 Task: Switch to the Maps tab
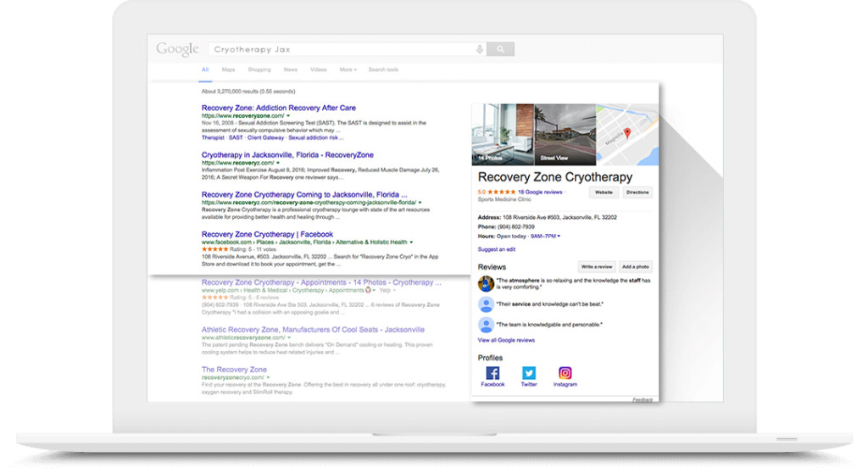pyautogui.click(x=228, y=70)
